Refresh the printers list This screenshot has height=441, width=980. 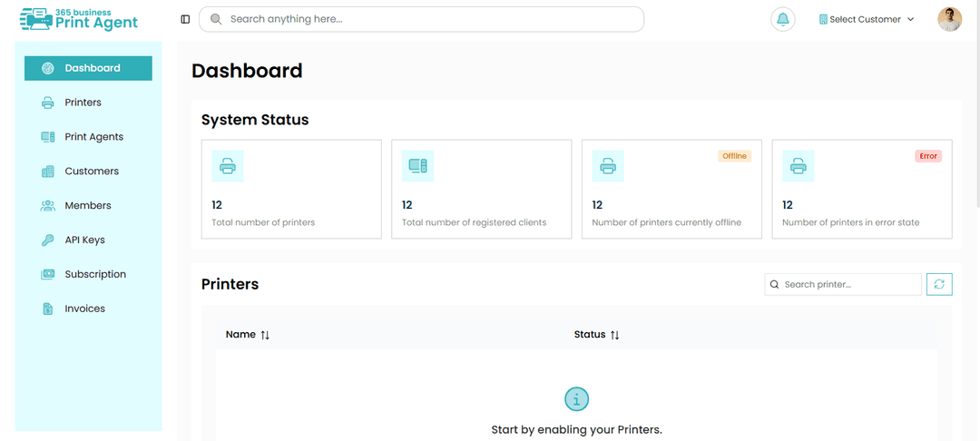pos(939,284)
